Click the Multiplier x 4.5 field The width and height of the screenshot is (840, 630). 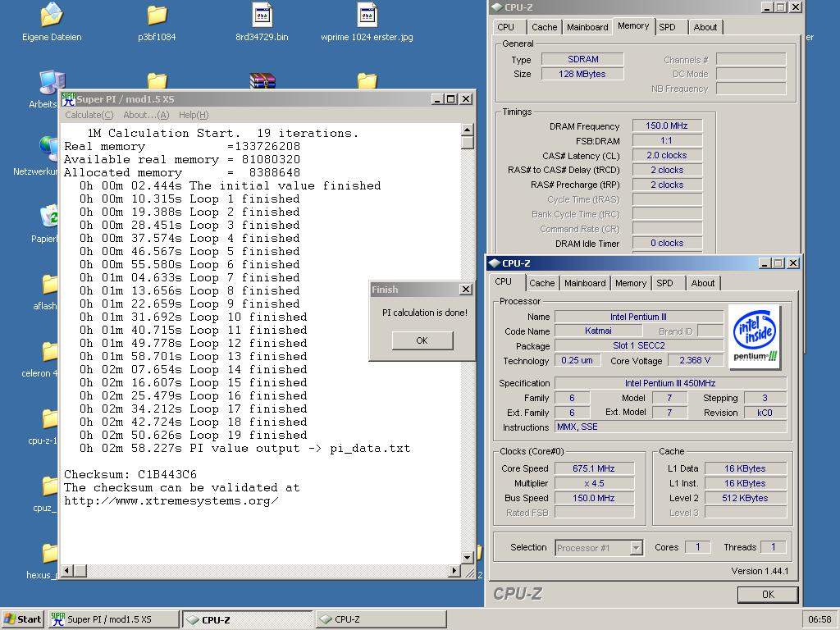coord(594,483)
